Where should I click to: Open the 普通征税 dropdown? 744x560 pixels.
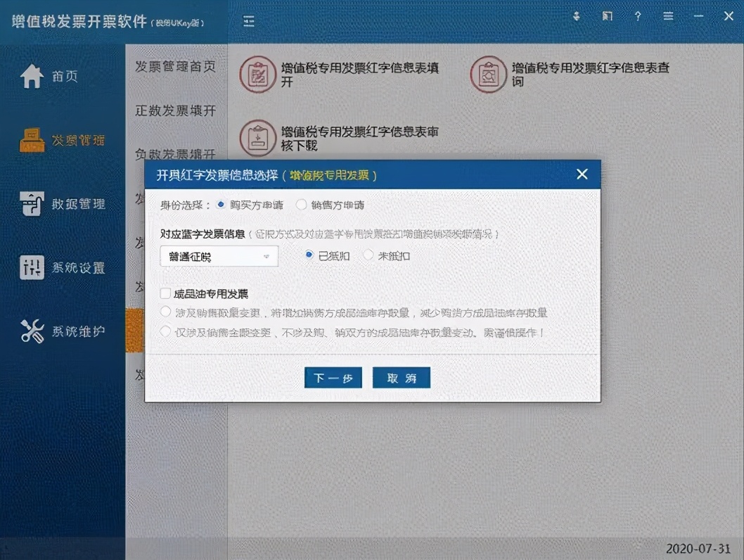219,256
